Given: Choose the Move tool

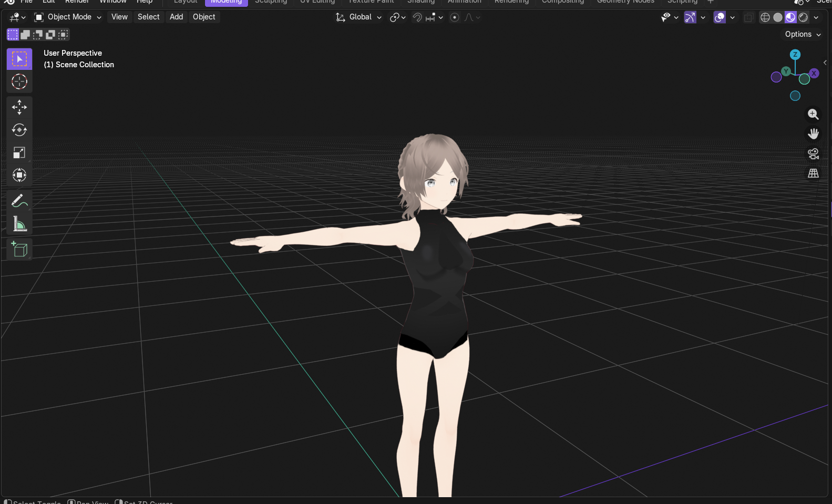Looking at the screenshot, I should [x=19, y=107].
